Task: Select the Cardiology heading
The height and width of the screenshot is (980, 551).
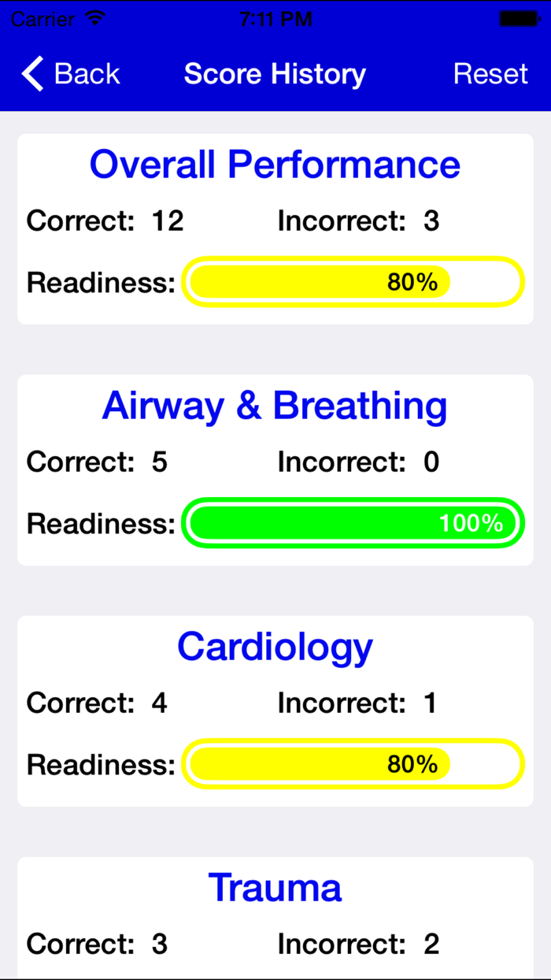Action: 275,646
